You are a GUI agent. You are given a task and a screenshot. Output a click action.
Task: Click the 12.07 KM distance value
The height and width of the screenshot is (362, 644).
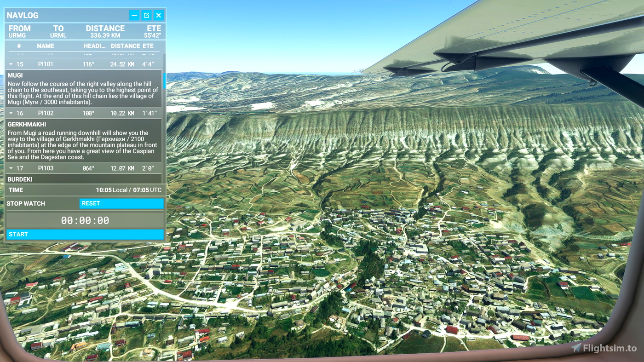[x=122, y=168]
